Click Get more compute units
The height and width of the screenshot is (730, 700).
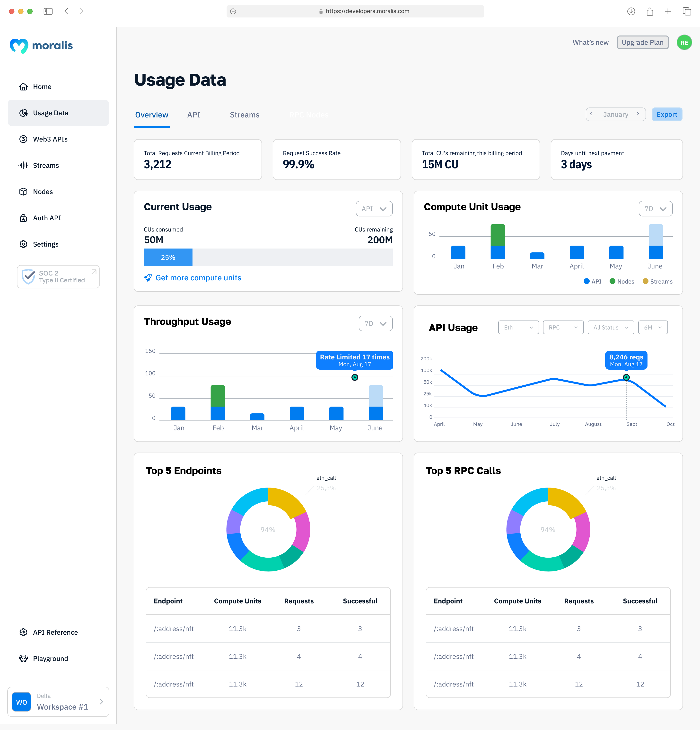(199, 278)
